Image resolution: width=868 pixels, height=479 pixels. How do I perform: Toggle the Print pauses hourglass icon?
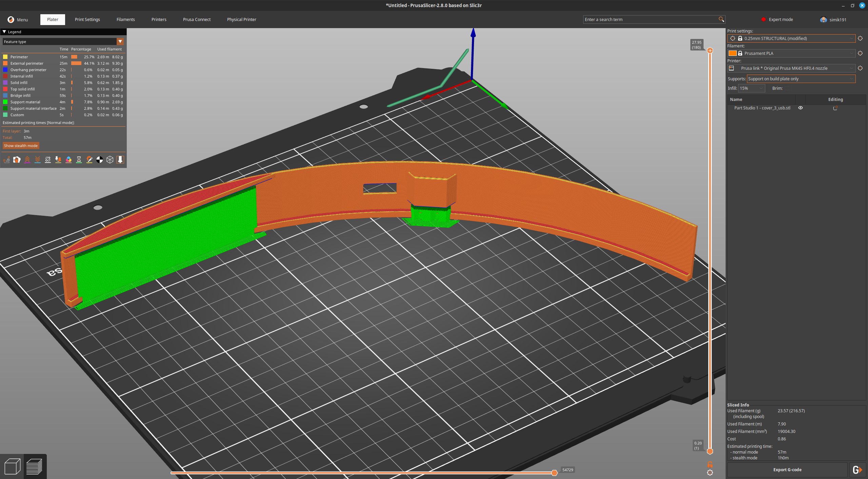coord(79,160)
